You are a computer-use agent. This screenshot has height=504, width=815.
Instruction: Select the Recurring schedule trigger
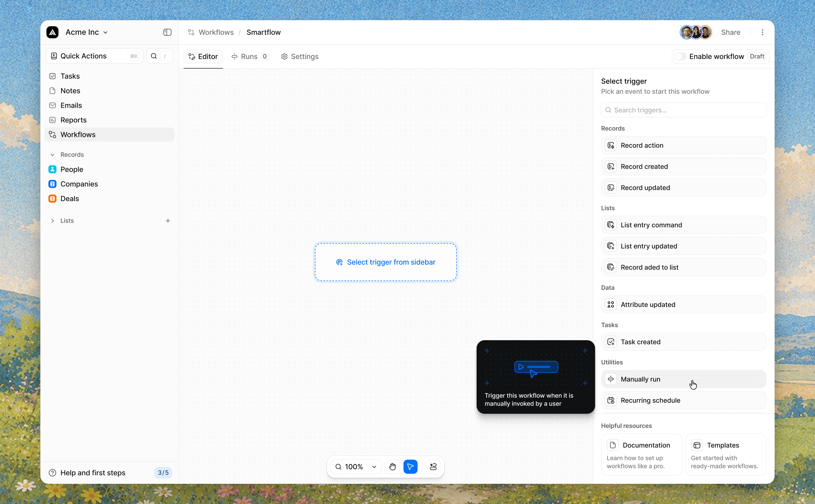(x=684, y=400)
